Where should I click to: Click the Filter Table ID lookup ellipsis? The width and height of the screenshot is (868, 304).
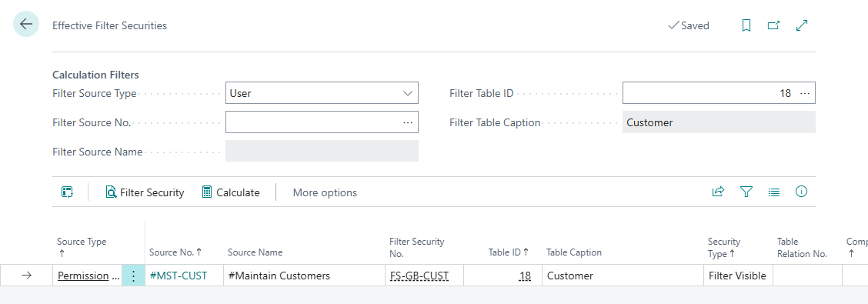click(x=804, y=94)
